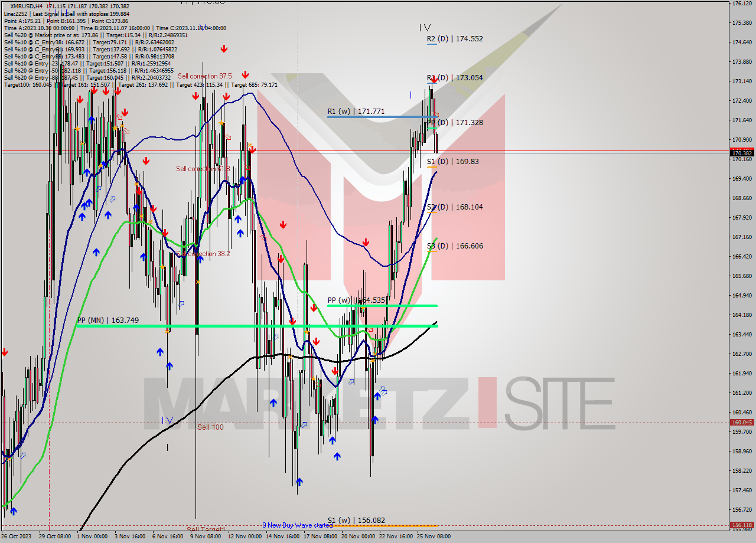This screenshot has width=756, height=543.
Task: Click the 174.640 price axis value
Action: click(x=741, y=42)
